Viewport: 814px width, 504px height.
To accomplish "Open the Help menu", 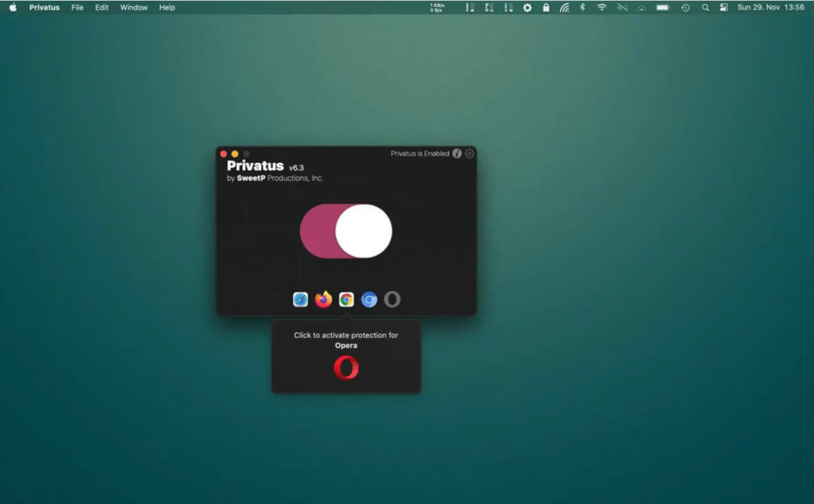I will (167, 7).
